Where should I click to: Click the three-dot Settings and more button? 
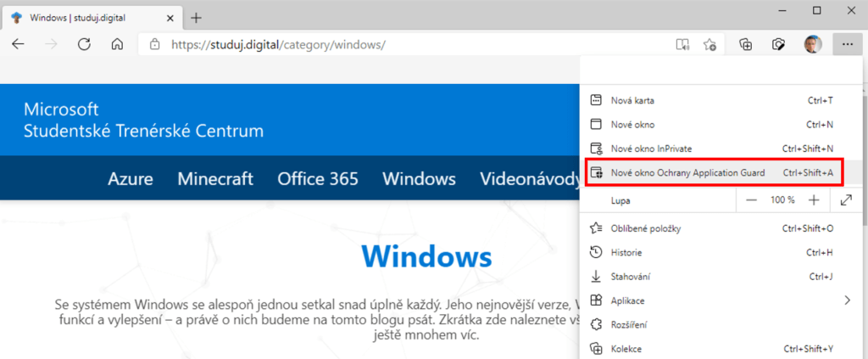click(x=847, y=44)
